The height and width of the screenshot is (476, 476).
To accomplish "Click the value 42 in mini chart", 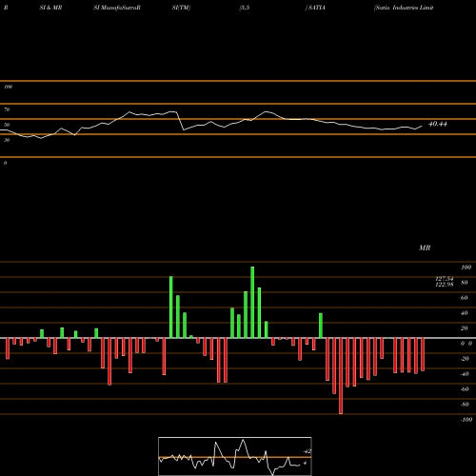I will coord(307,451).
